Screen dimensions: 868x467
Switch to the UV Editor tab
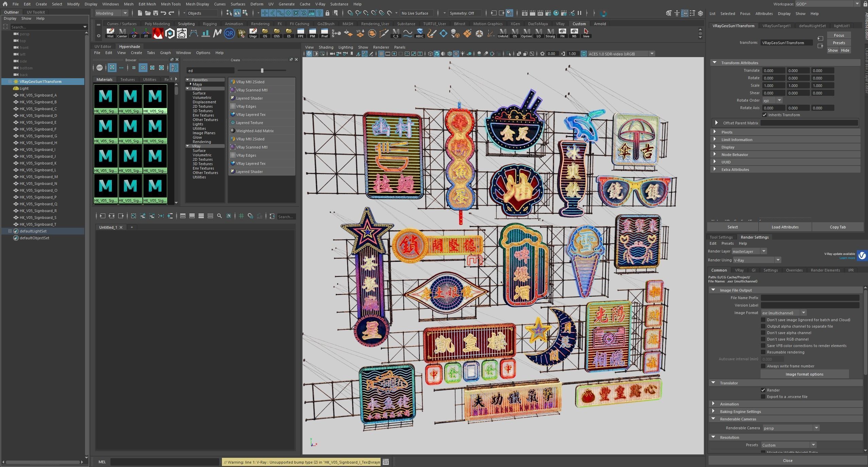coord(103,47)
